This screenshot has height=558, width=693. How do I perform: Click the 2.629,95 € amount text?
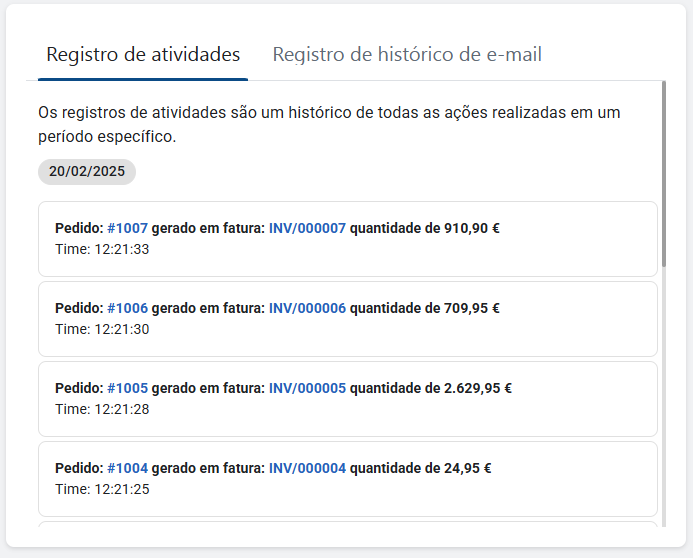478,388
